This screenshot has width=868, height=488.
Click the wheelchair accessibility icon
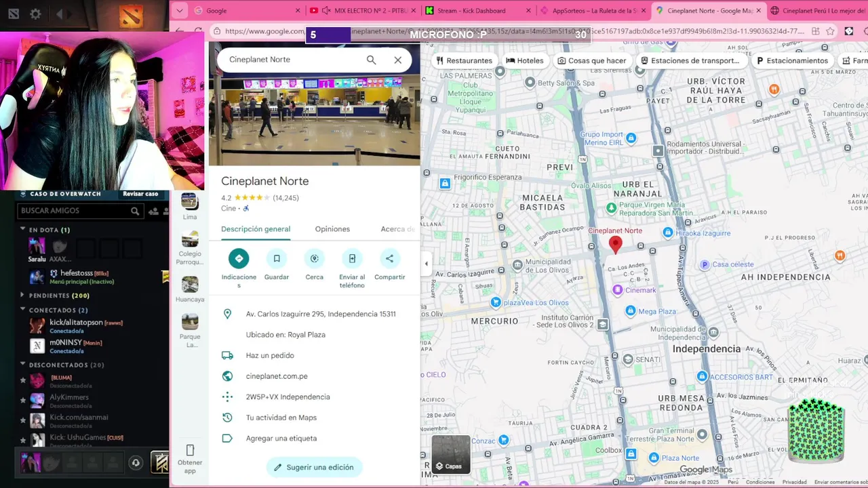pyautogui.click(x=246, y=209)
